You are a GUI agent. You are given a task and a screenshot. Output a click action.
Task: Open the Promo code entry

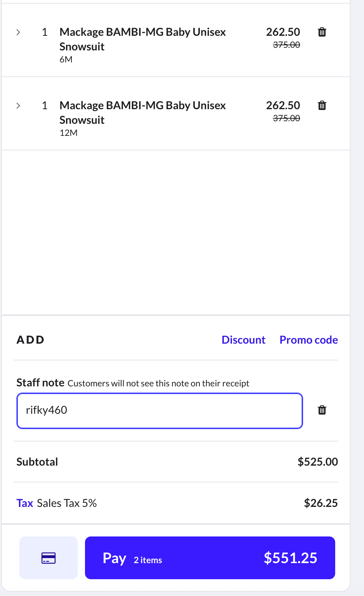click(309, 340)
